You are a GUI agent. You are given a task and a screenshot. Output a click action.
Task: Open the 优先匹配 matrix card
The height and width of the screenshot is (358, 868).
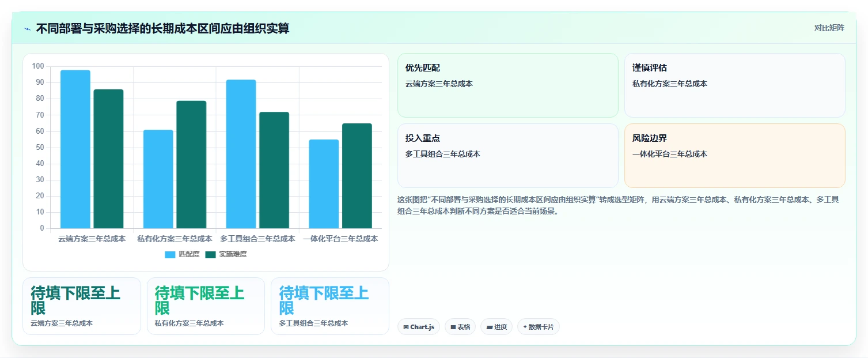pos(508,85)
